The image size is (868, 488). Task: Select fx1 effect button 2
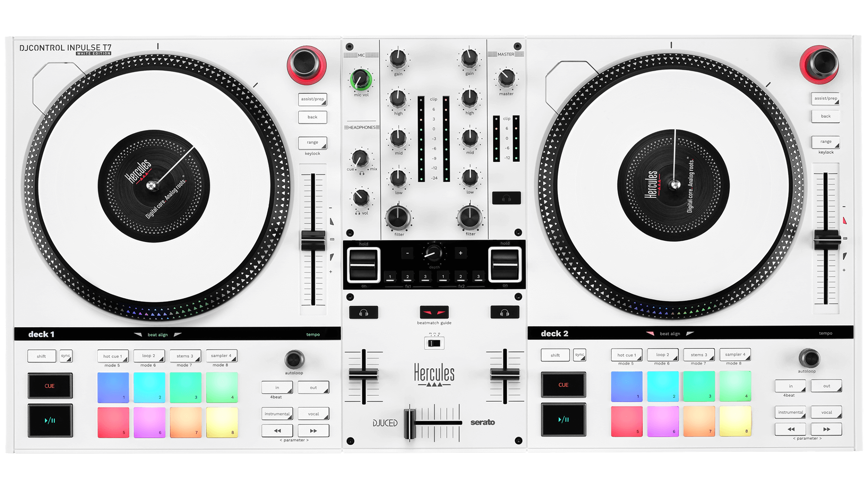pyautogui.click(x=407, y=277)
